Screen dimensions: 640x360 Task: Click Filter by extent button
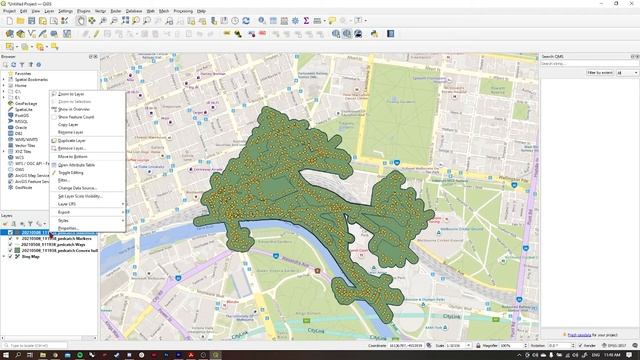tap(600, 73)
